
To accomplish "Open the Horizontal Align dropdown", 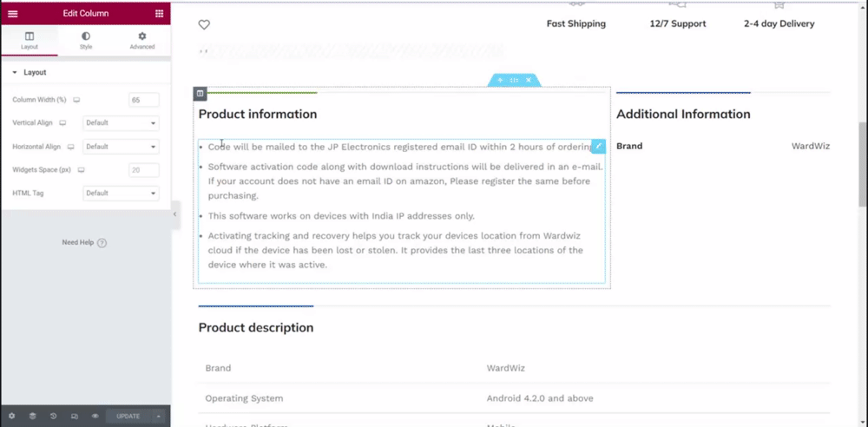I will point(121,147).
